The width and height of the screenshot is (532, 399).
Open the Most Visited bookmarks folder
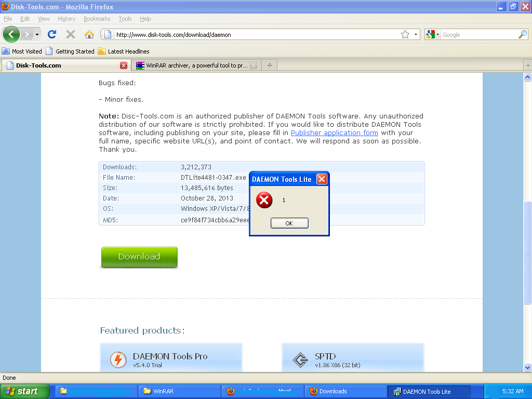coord(22,51)
